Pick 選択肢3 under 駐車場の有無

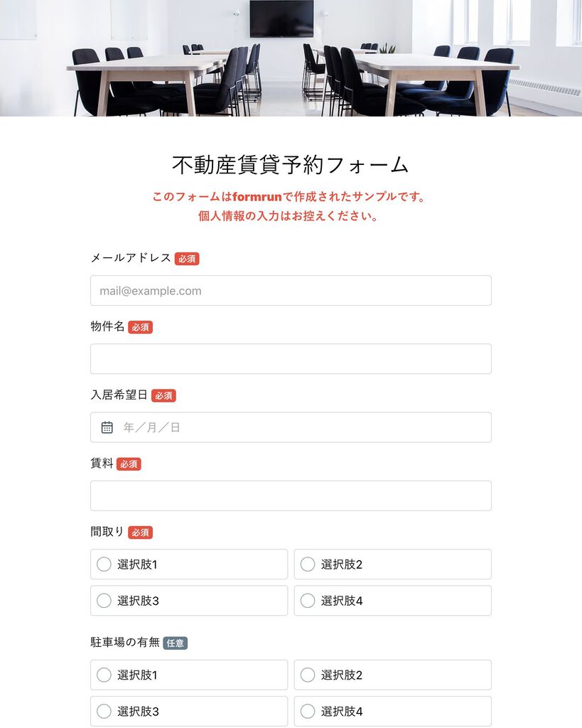(189, 711)
